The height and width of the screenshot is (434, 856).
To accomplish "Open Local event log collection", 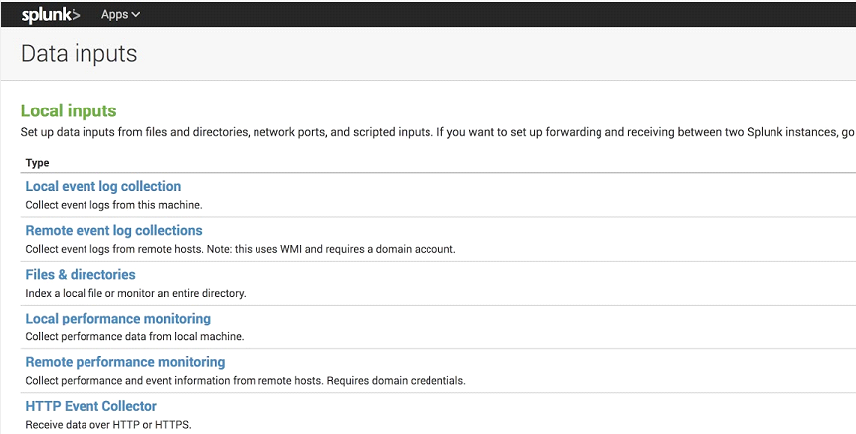I will tap(103, 186).
